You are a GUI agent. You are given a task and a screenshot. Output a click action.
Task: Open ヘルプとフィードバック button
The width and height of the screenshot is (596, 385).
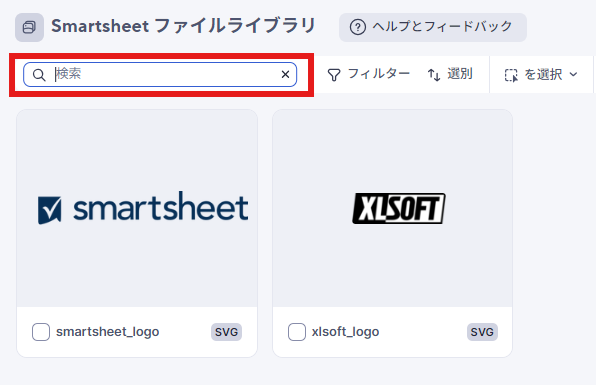[x=433, y=27]
